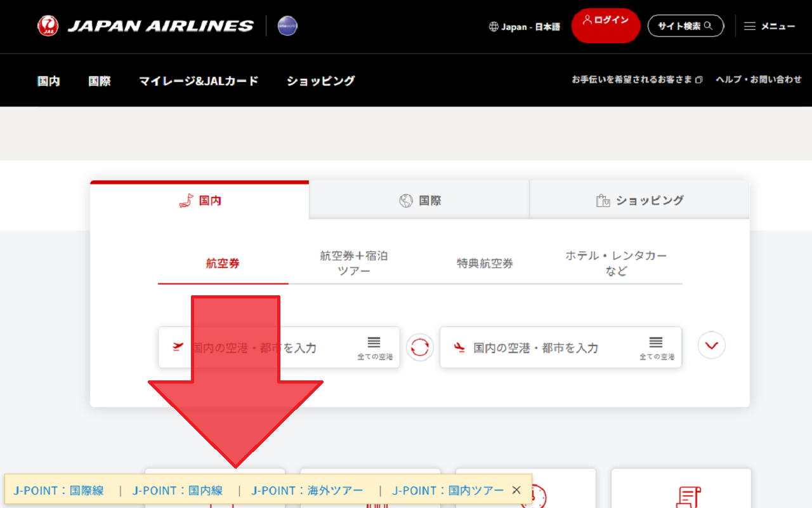This screenshot has width=812, height=508.
Task: Open the マイレージ&JALカード navigation menu
Action: click(199, 81)
